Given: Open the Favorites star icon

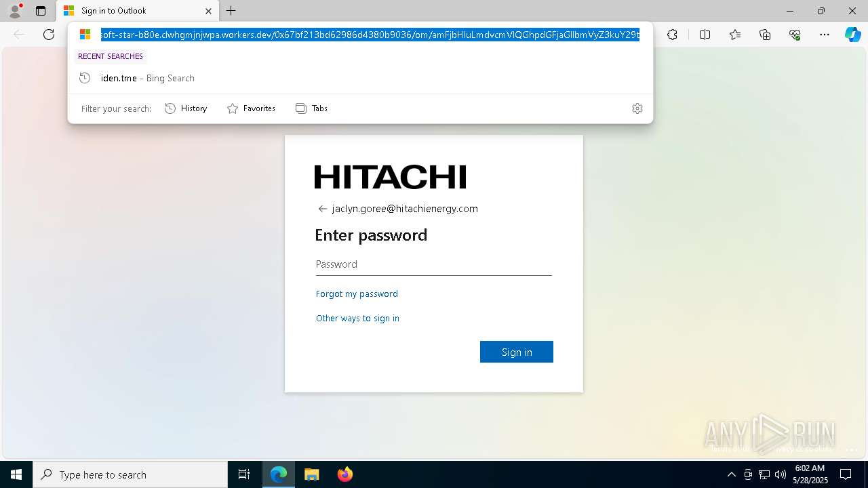Looking at the screenshot, I should pyautogui.click(x=735, y=35).
